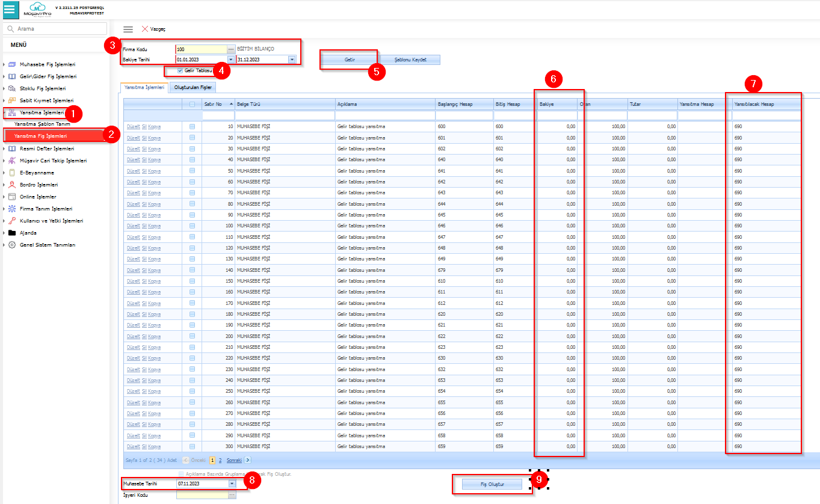The height and width of the screenshot is (504, 820).
Task: Open Yansıtma Fiş İşlemleri menu item
Action: (41, 136)
